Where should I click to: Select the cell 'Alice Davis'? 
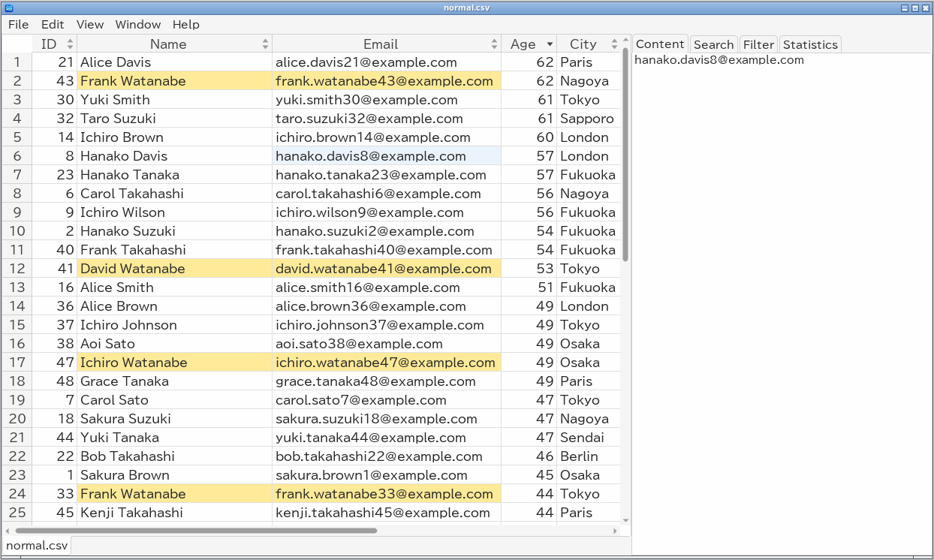174,62
